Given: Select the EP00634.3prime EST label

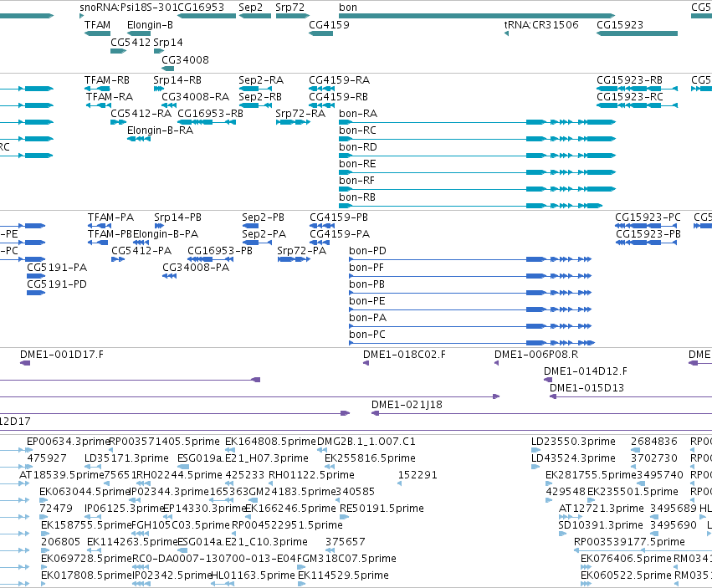Looking at the screenshot, I should (69, 442).
